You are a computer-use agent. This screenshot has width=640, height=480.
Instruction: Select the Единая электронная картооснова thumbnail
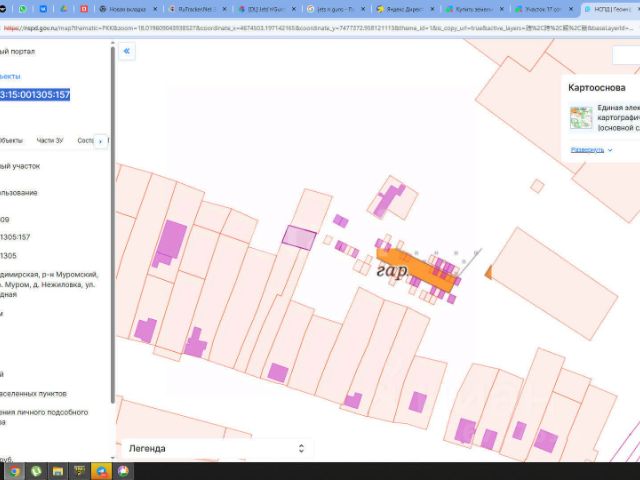point(581,118)
